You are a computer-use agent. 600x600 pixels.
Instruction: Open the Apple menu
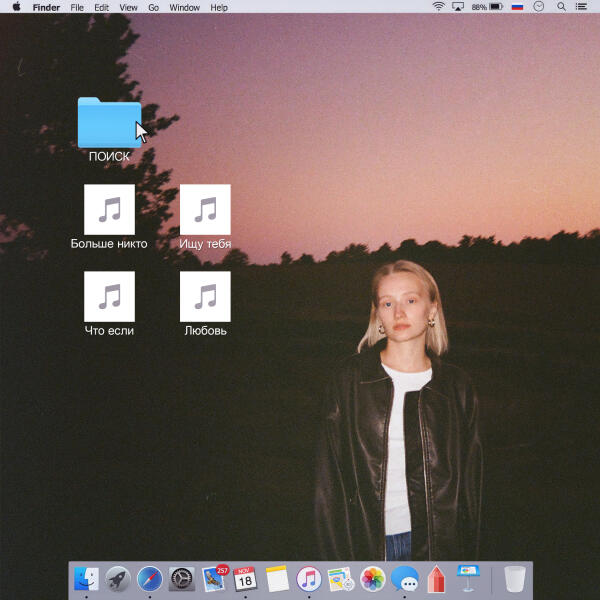(x=16, y=7)
